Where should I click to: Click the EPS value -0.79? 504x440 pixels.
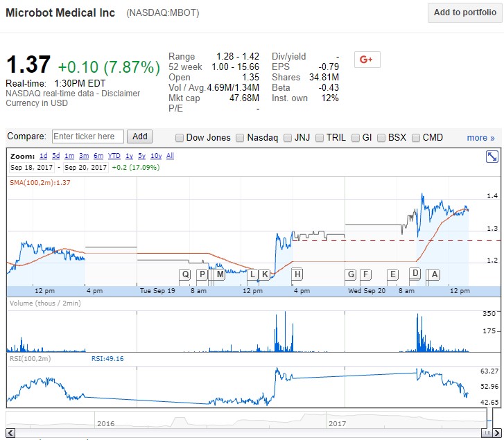329,67
